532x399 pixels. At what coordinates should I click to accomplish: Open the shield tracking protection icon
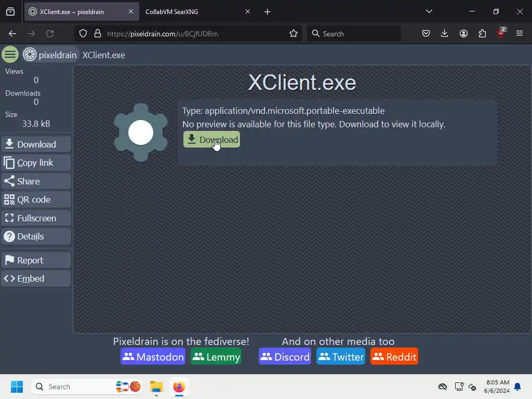(x=83, y=34)
